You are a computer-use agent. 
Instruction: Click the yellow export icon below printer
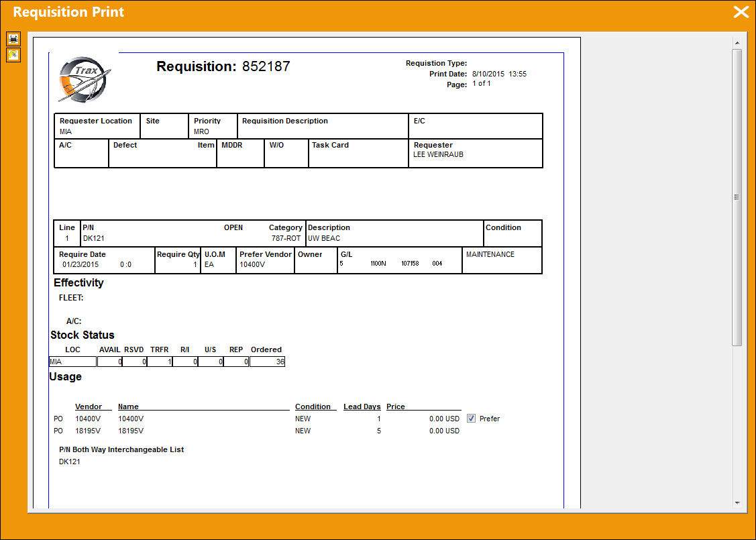coord(13,55)
